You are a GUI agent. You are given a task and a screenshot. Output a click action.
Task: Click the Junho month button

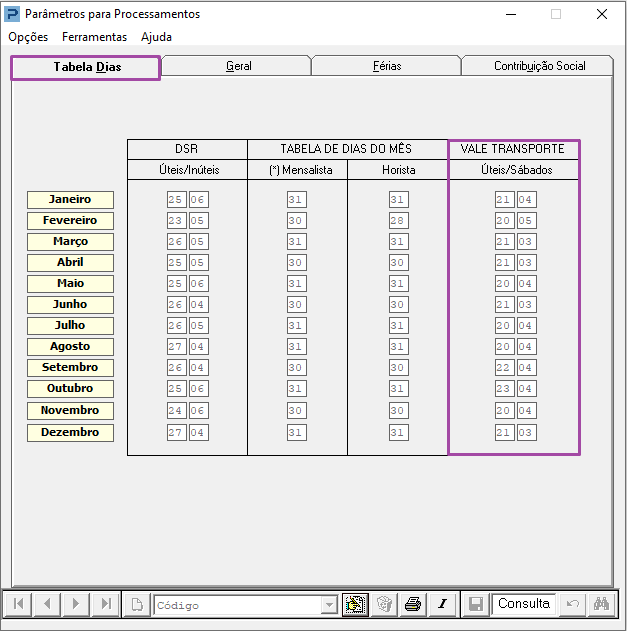pos(70,304)
